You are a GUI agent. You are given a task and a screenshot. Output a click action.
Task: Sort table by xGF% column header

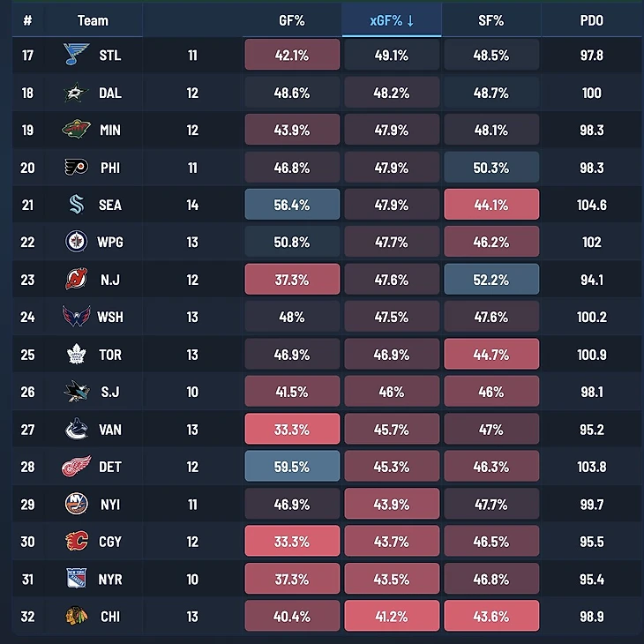point(392,20)
